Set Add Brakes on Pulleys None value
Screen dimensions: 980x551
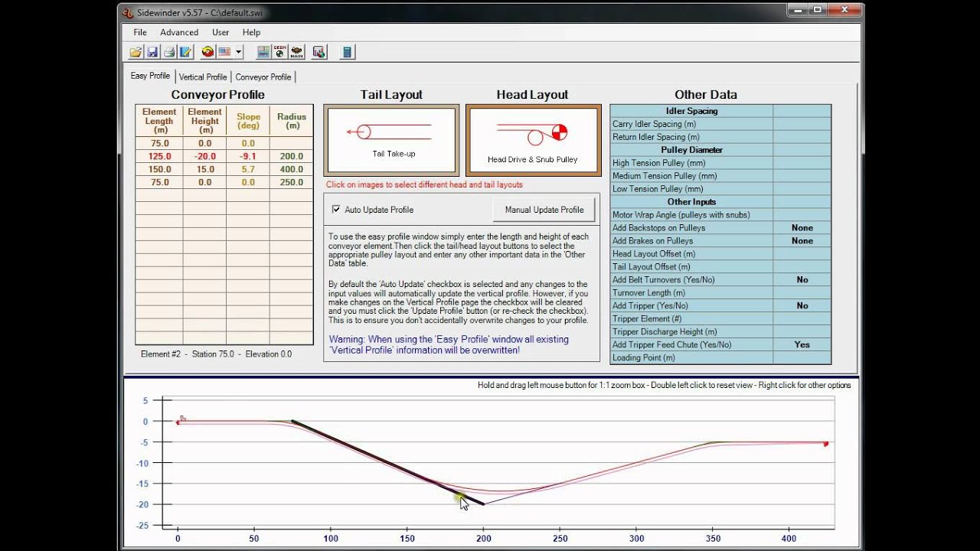pyautogui.click(x=802, y=241)
